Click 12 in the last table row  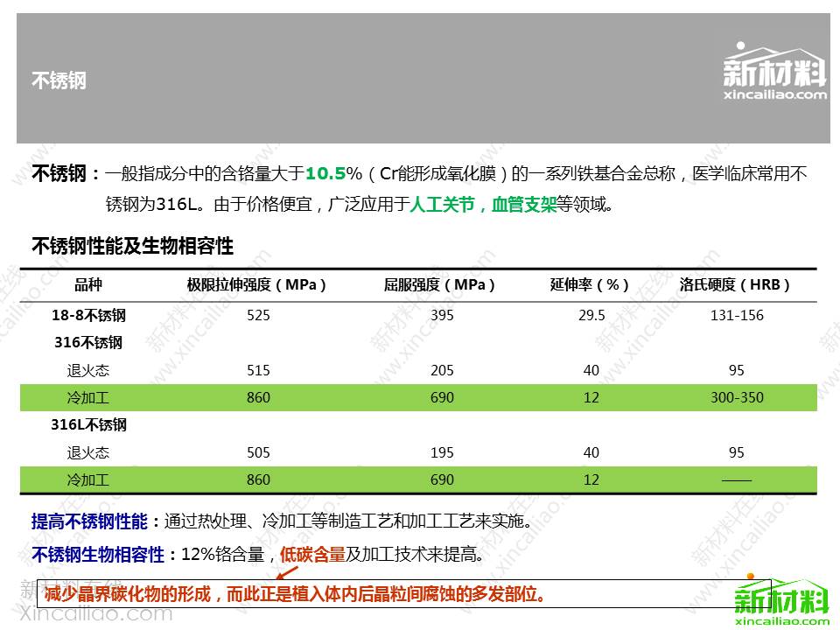coord(591,480)
